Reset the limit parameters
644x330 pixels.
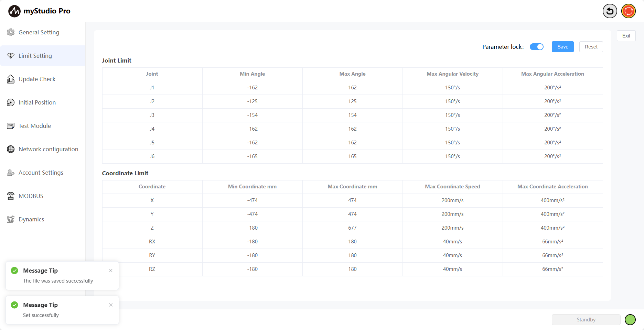click(591, 47)
